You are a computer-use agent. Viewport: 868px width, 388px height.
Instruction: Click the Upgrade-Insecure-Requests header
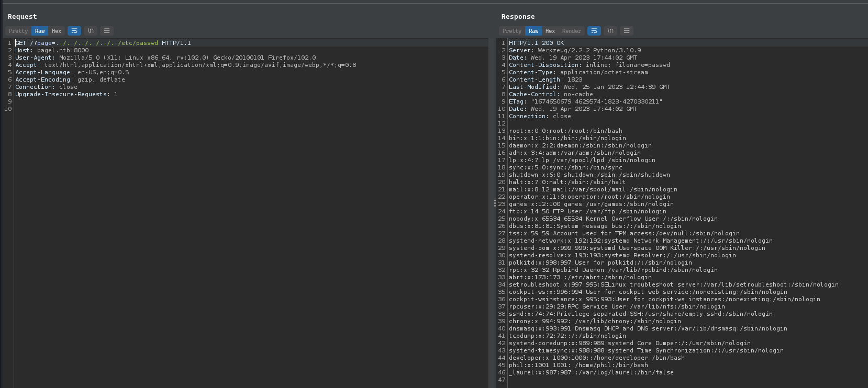coord(66,94)
